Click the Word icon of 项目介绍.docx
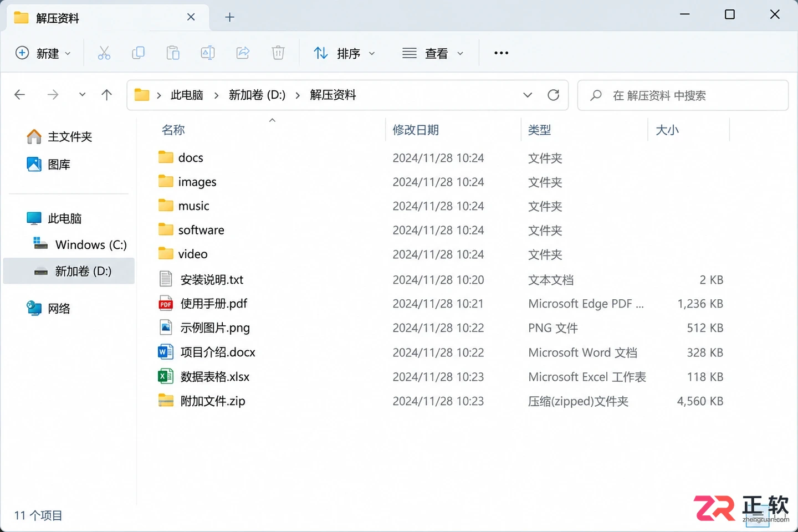This screenshot has height=532, width=798. pyautogui.click(x=166, y=352)
